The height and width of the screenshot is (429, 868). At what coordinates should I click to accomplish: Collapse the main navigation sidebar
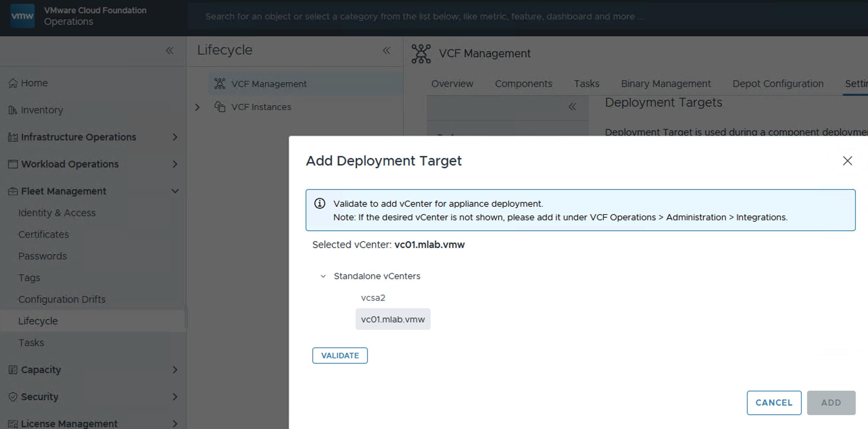point(169,51)
